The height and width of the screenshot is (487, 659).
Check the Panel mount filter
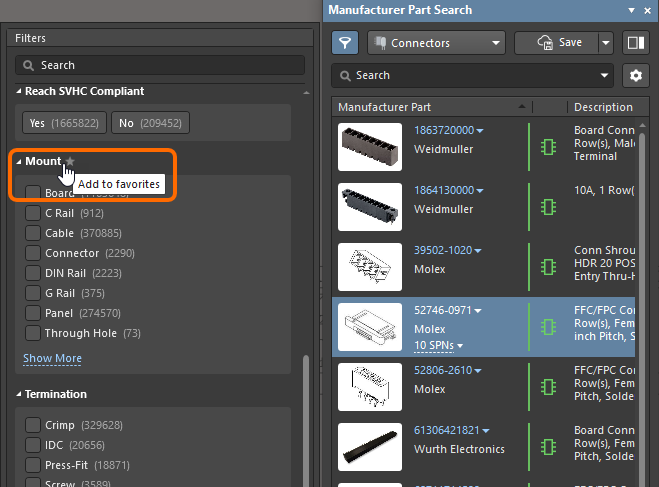[33, 313]
